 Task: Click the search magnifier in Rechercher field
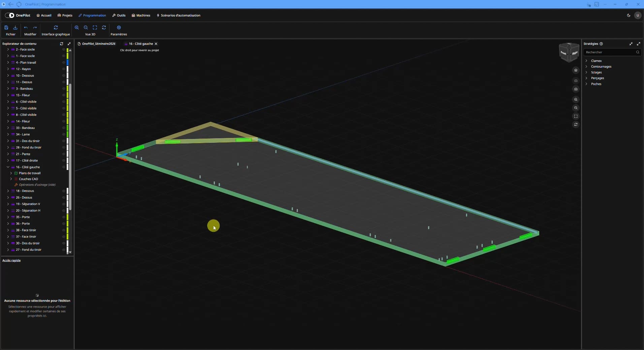tap(638, 52)
